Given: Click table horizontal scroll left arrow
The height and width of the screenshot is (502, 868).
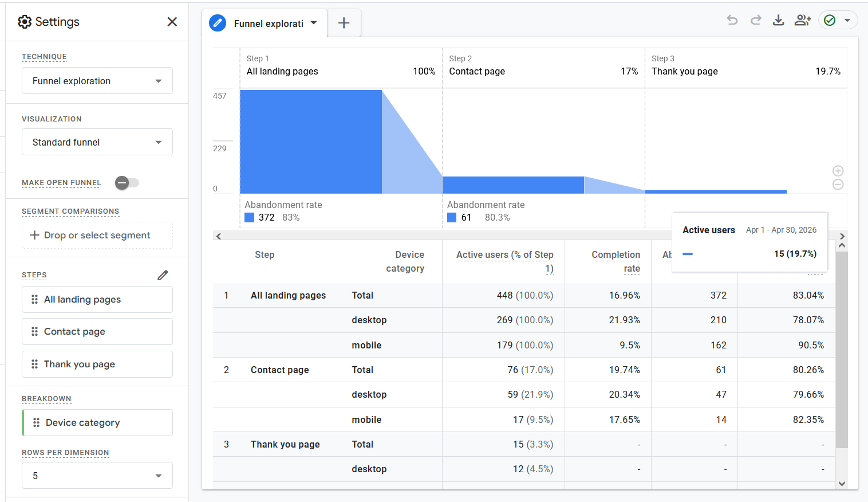Looking at the screenshot, I should (218, 236).
